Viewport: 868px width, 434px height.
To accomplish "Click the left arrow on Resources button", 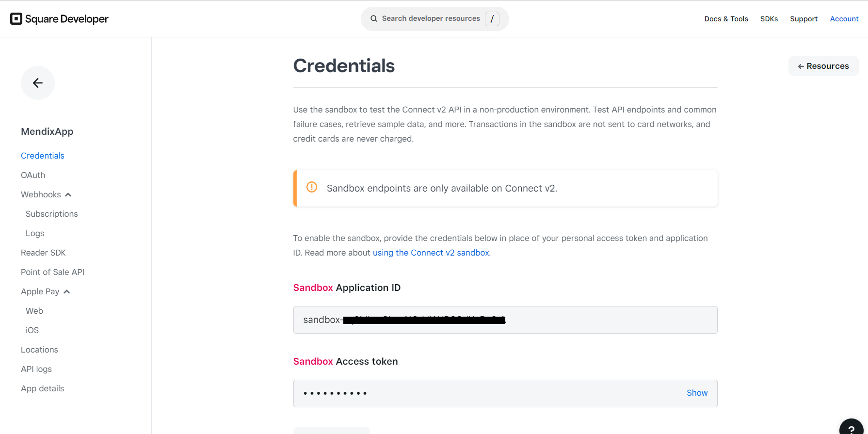I will 802,65.
